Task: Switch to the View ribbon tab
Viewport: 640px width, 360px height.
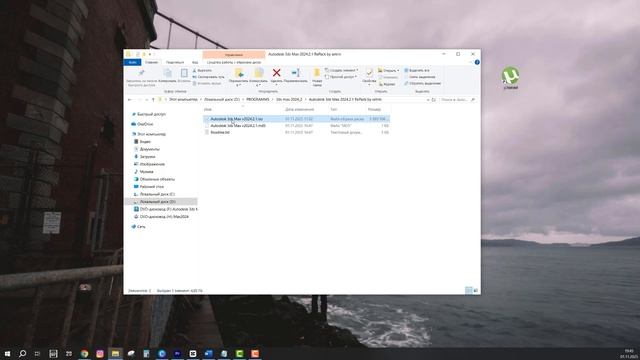Action: click(195, 62)
